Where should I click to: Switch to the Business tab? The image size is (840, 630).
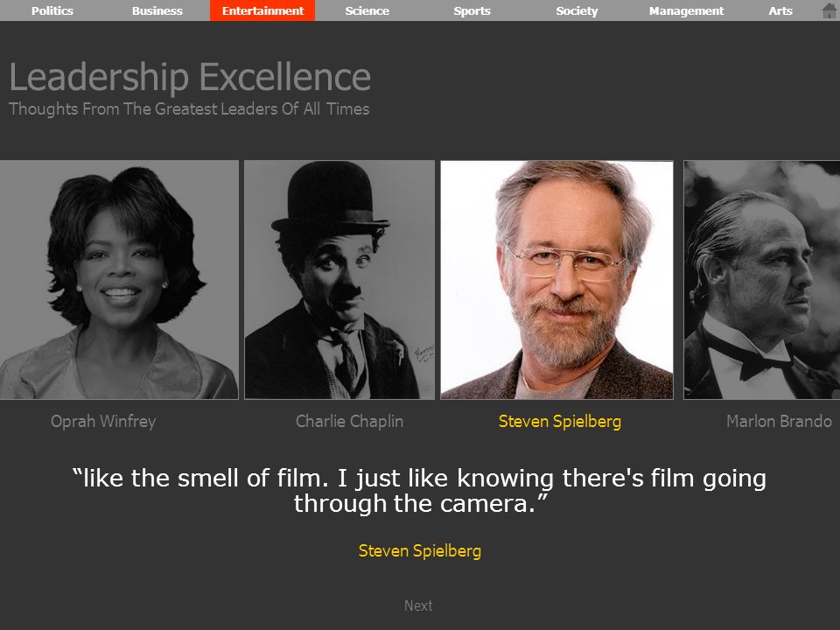point(157,10)
